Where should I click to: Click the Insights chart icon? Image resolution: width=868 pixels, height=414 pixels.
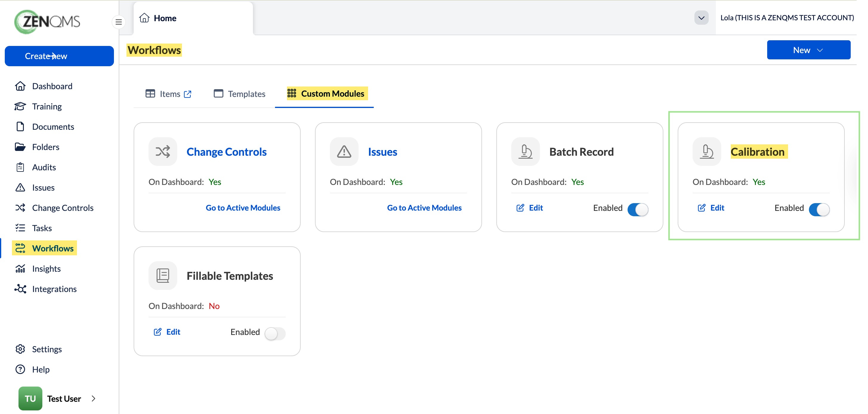(x=20, y=268)
